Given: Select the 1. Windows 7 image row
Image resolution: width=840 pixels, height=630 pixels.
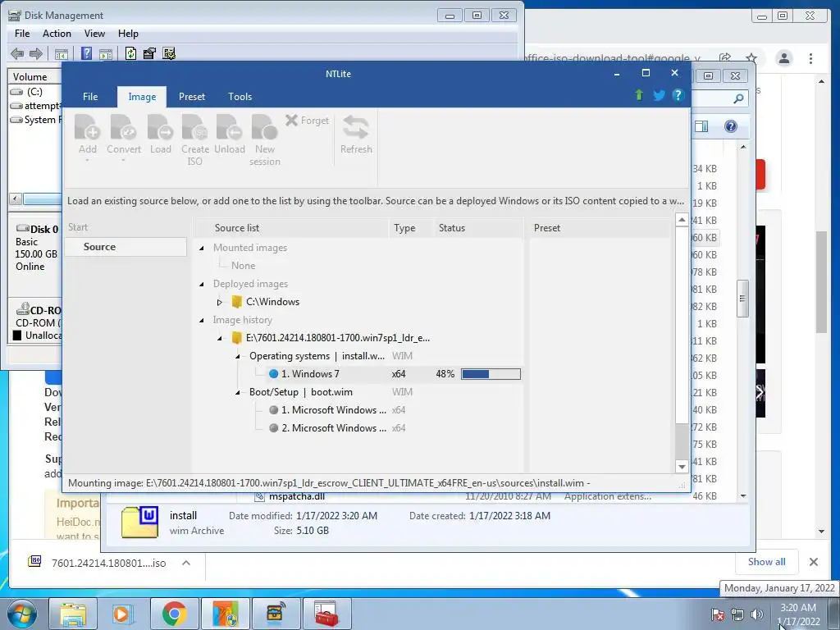Looking at the screenshot, I should pyautogui.click(x=394, y=374).
